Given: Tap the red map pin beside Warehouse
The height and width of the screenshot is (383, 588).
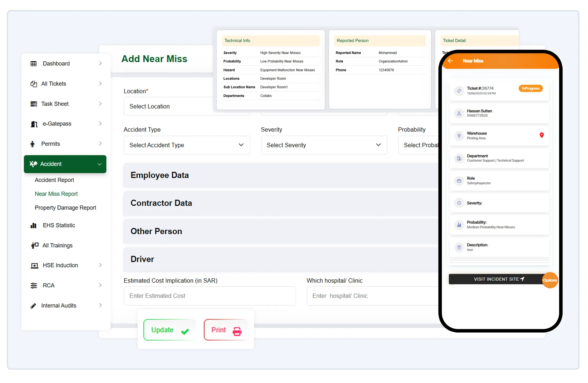Looking at the screenshot, I should [542, 135].
